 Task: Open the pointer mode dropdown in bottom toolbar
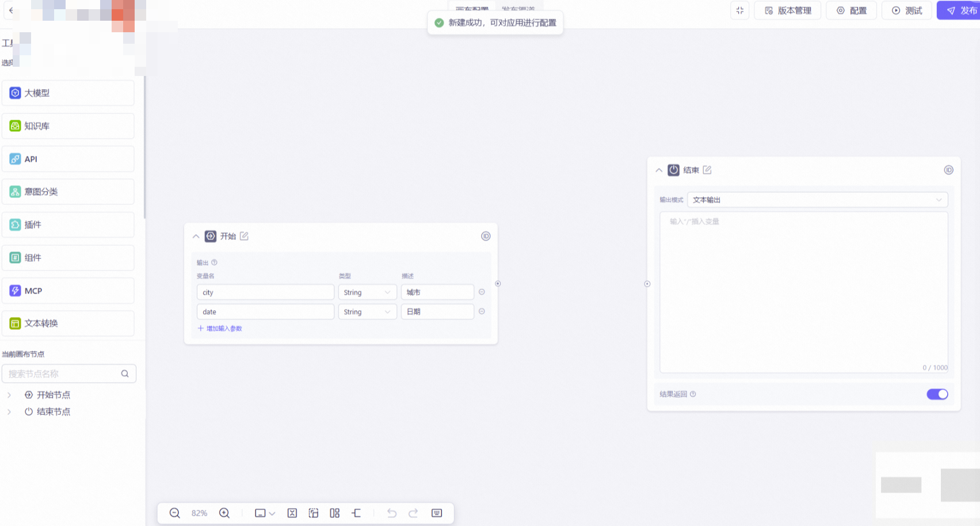click(x=265, y=513)
